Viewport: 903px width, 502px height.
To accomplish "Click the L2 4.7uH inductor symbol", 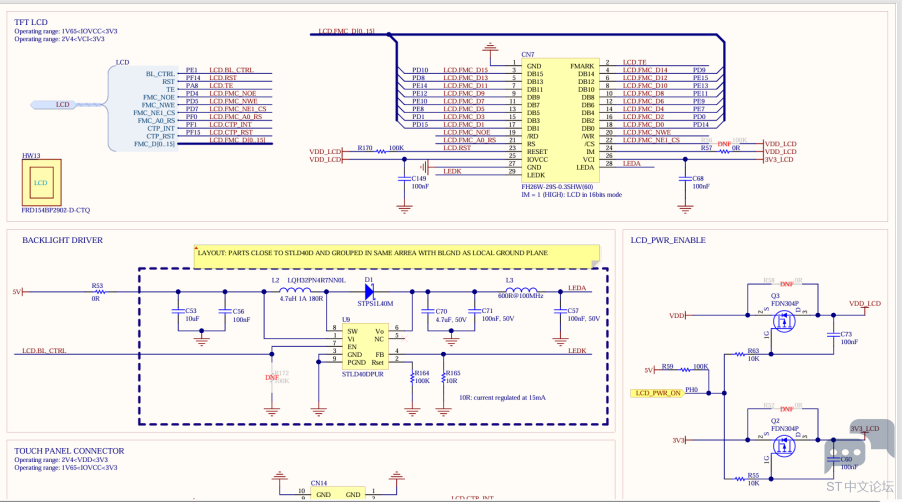I will 295,290.
